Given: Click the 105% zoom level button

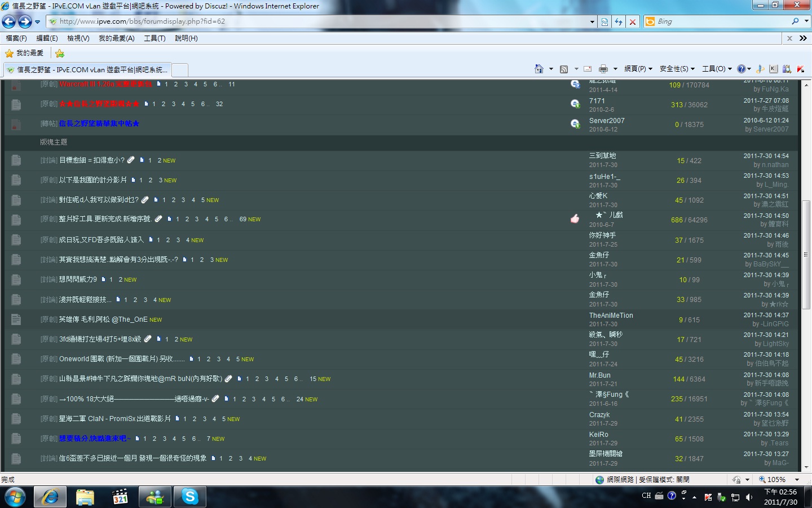Looking at the screenshot, I should coord(773,480).
